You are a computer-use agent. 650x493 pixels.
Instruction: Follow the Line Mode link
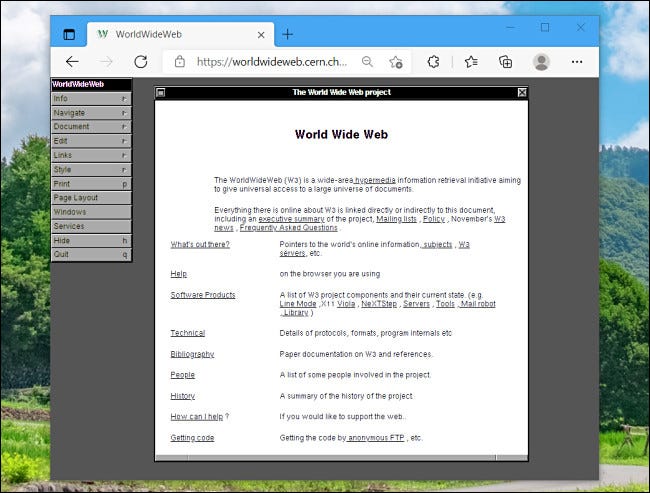pyautogui.click(x=298, y=304)
